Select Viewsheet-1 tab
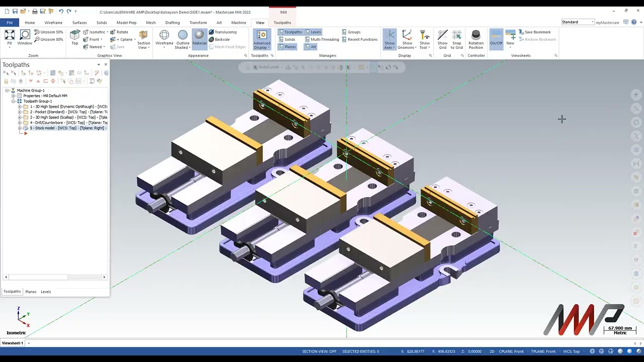This screenshot has height=362, width=644. point(12,343)
